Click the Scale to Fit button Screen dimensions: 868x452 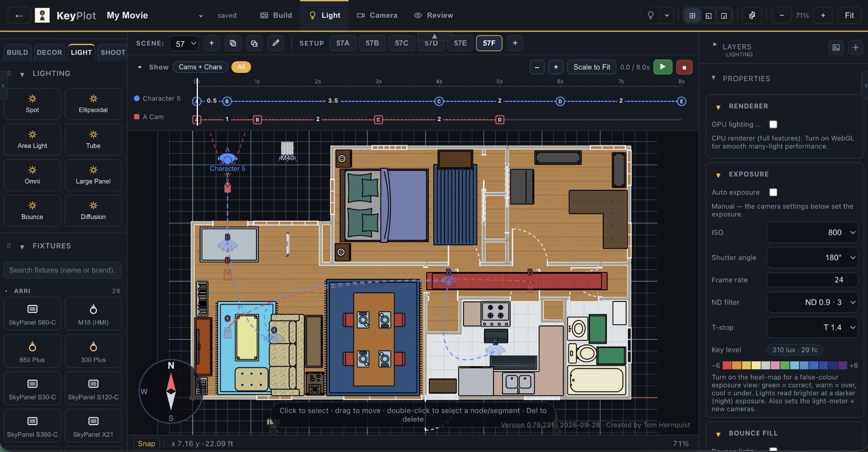(592, 67)
